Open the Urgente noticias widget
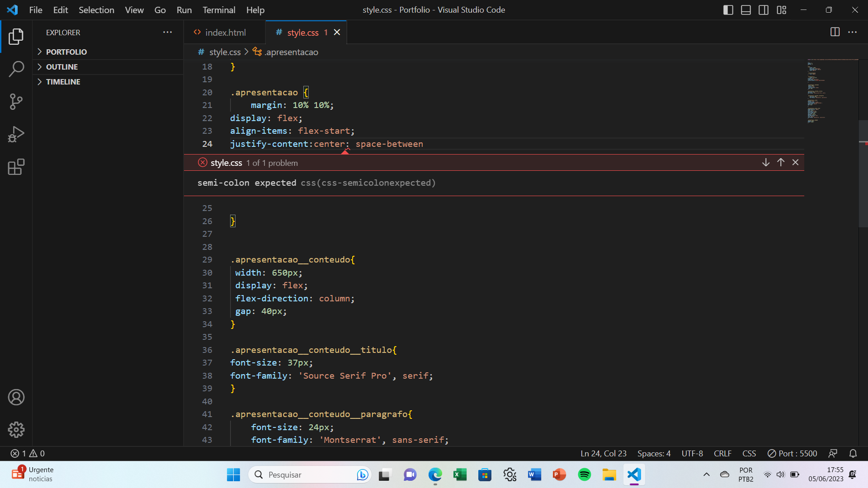Image resolution: width=868 pixels, height=488 pixels. (33, 474)
